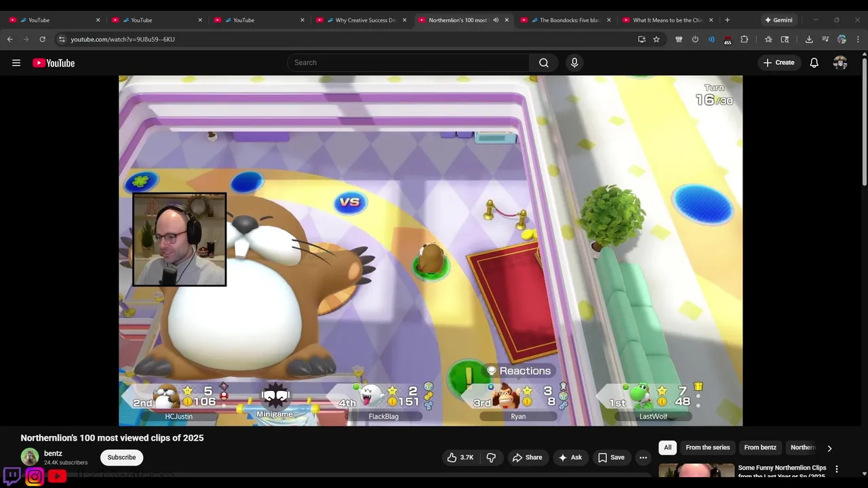Click the power-button extension icon
The height and width of the screenshot is (488, 868).
point(695,39)
